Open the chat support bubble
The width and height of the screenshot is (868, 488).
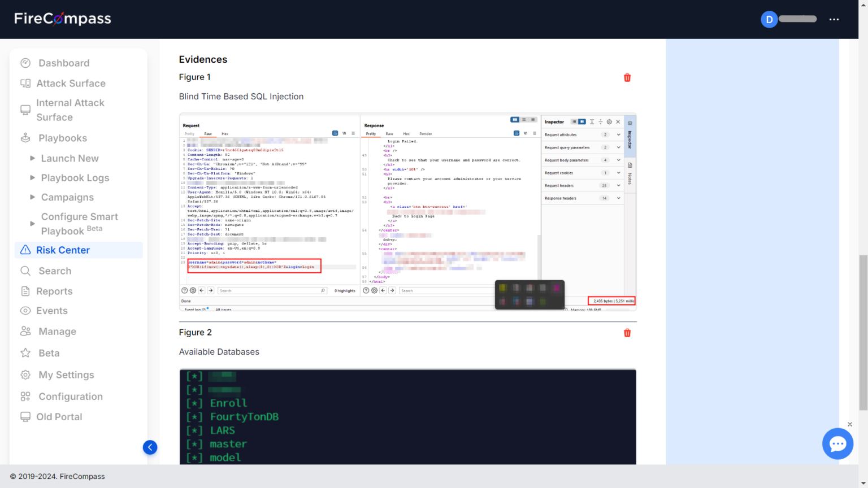(x=837, y=444)
